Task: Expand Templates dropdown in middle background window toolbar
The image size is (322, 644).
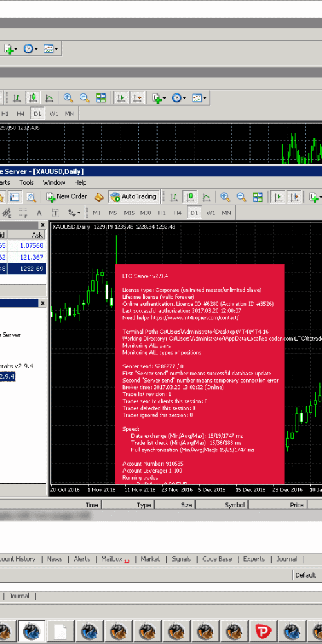Action: coord(205,98)
